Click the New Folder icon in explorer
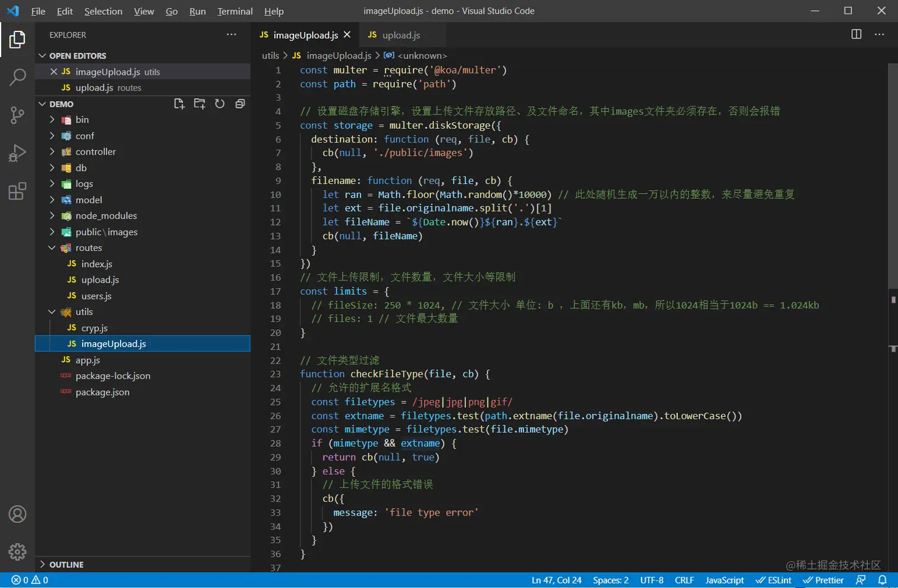The width and height of the screenshot is (898, 588). tap(200, 104)
